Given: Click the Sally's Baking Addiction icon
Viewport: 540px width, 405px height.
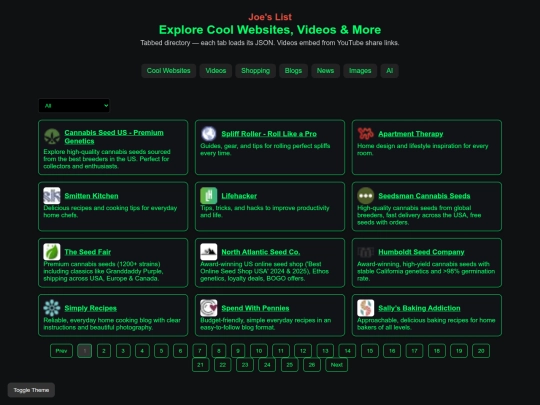Looking at the screenshot, I should click(365, 308).
